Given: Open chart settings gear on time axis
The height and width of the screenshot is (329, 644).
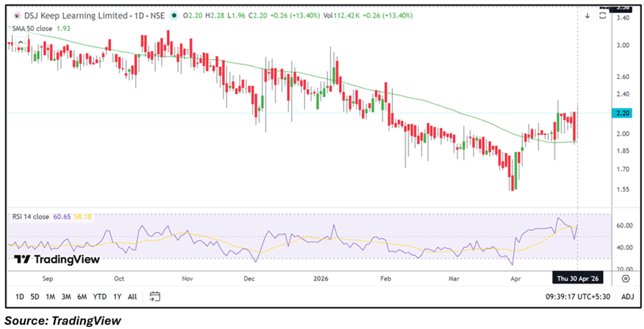Looking at the screenshot, I should point(626,279).
